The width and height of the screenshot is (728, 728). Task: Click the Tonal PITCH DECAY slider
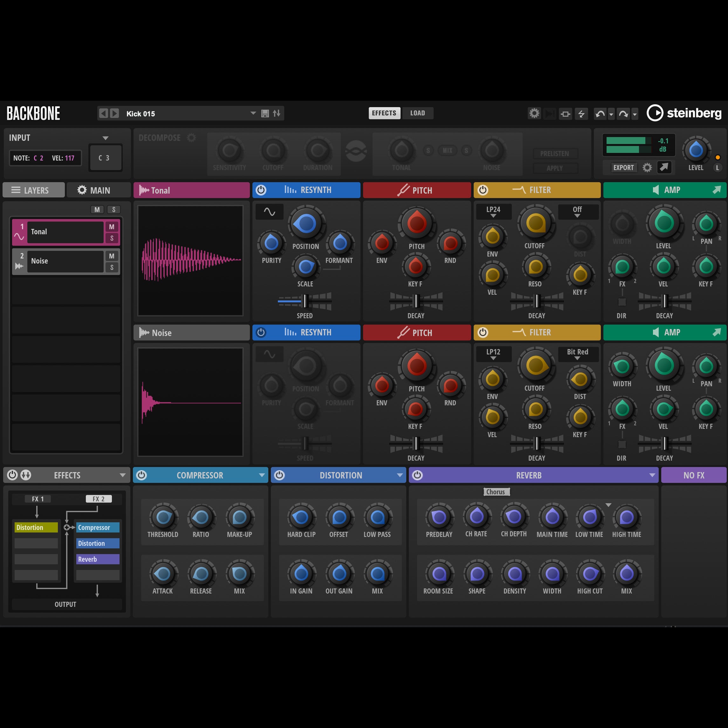pos(416,301)
